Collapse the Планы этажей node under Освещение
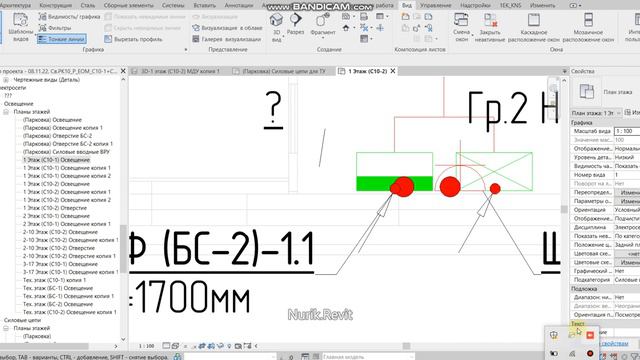Screen dimensions: 640x360 pos(6,112)
